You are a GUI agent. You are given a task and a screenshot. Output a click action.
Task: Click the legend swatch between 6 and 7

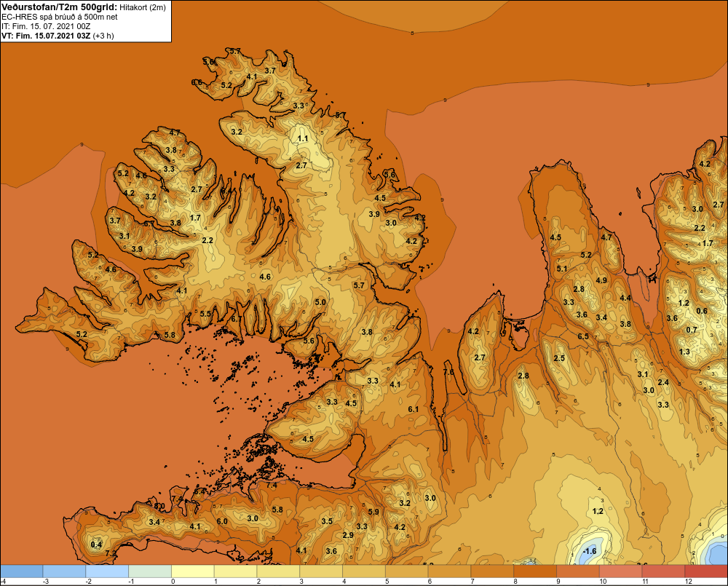[449, 571]
